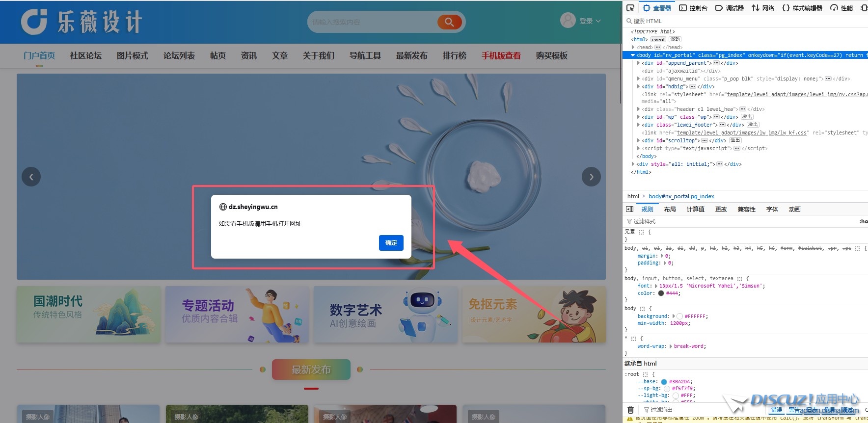Click the #444 color swatch
The image size is (868, 423).
[661, 293]
